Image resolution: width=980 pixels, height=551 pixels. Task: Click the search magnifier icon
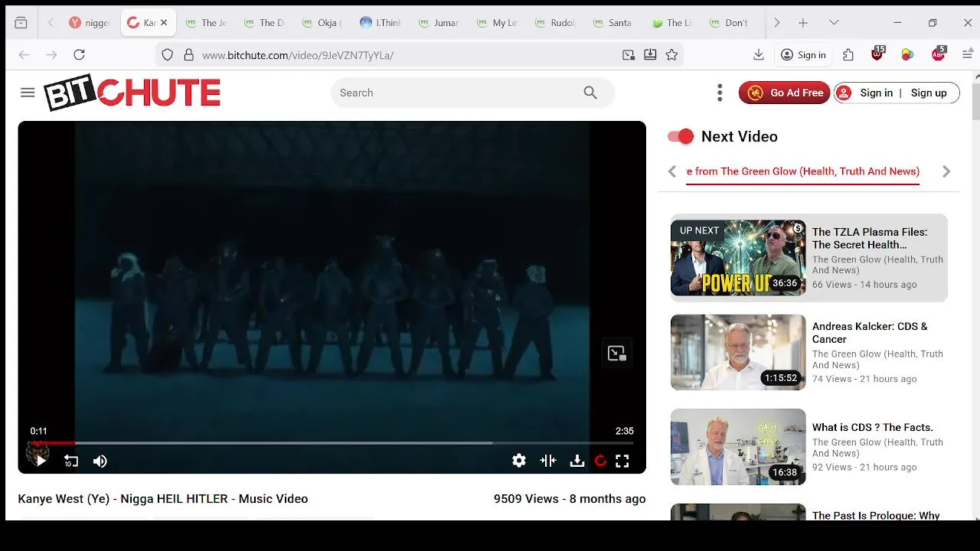click(590, 93)
